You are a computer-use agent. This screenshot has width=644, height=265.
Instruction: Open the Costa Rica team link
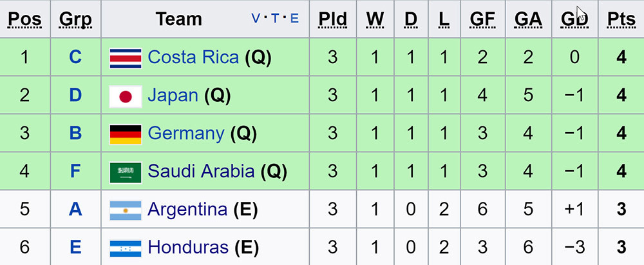pyautogui.click(x=193, y=58)
